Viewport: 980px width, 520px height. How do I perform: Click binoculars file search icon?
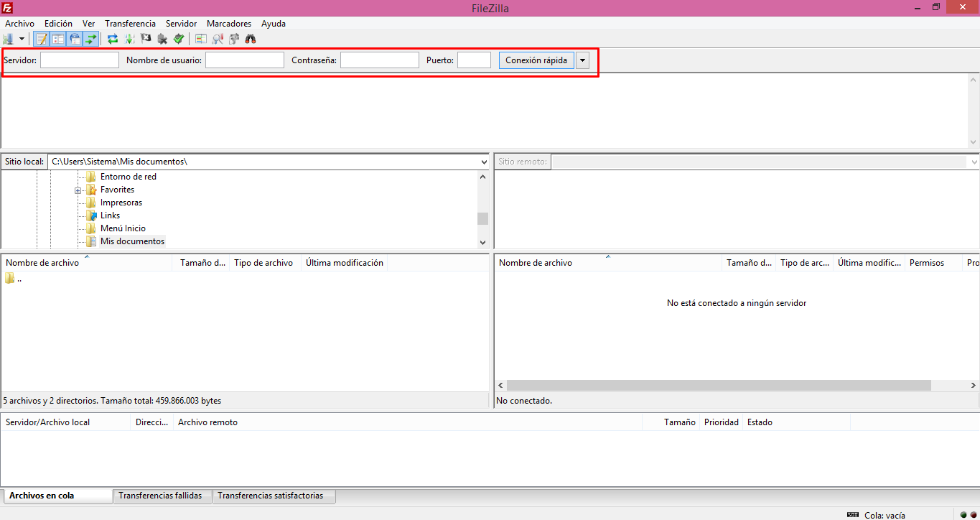click(x=251, y=39)
